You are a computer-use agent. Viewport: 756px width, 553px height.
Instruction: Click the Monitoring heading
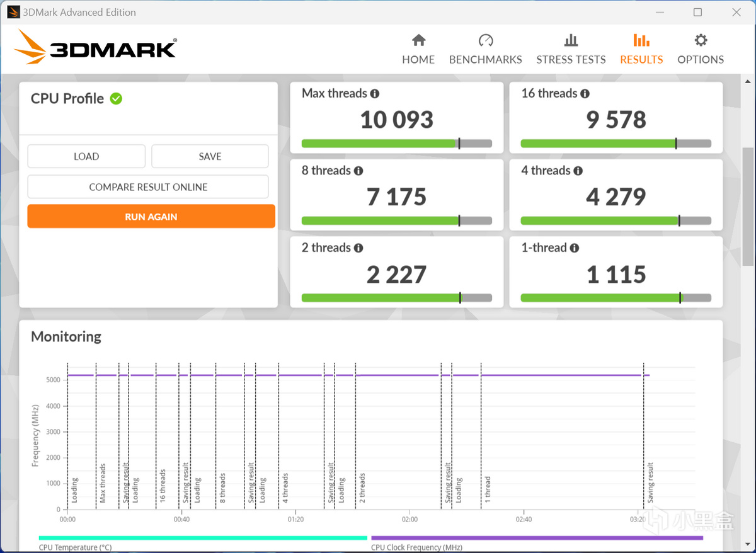[x=66, y=336]
